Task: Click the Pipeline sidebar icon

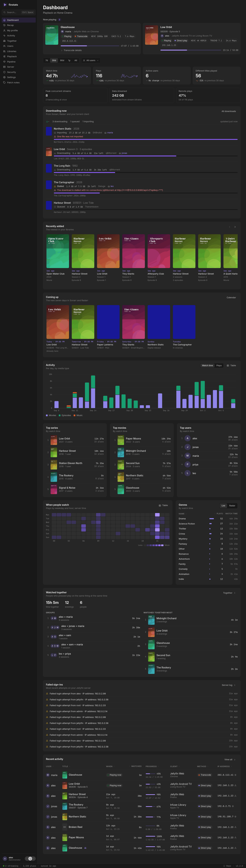Action: [x=4, y=62]
